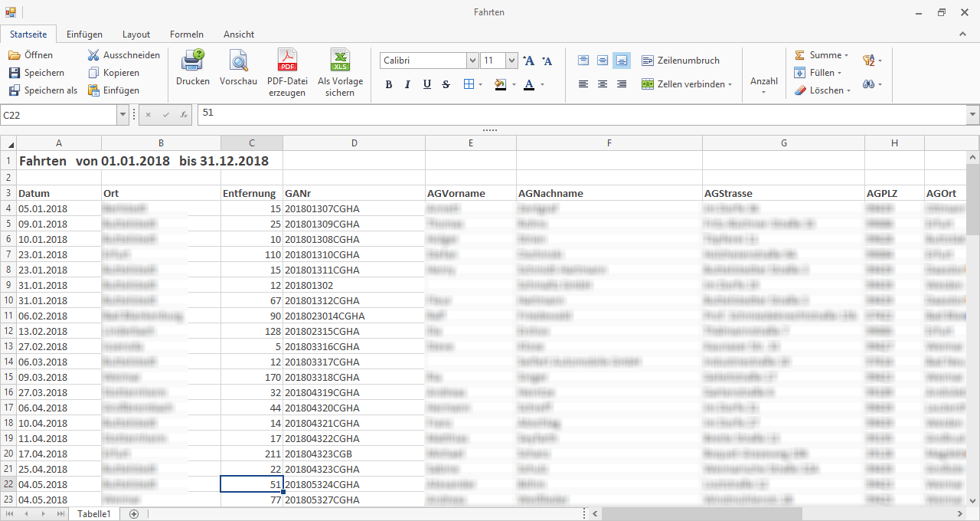Center text horizontally

pyautogui.click(x=603, y=84)
